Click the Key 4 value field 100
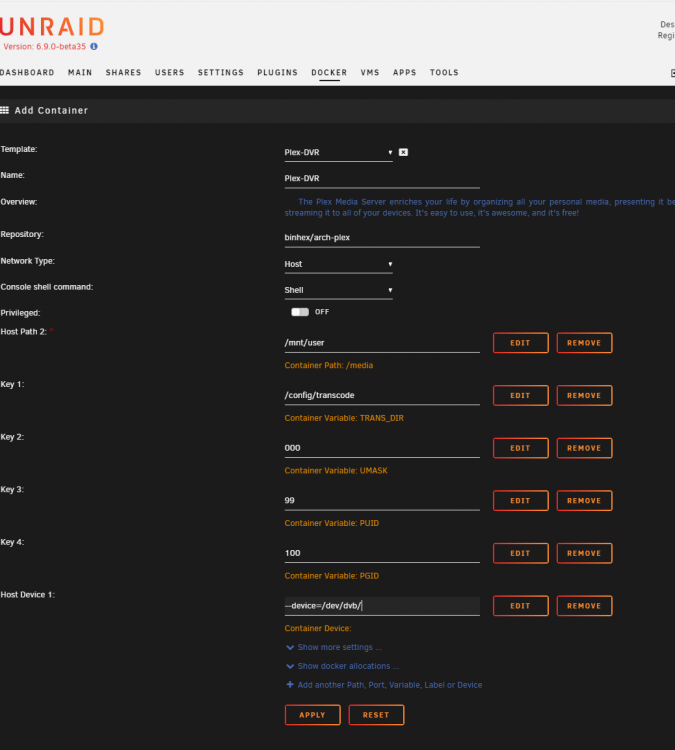This screenshot has width=675, height=750. tap(382, 554)
